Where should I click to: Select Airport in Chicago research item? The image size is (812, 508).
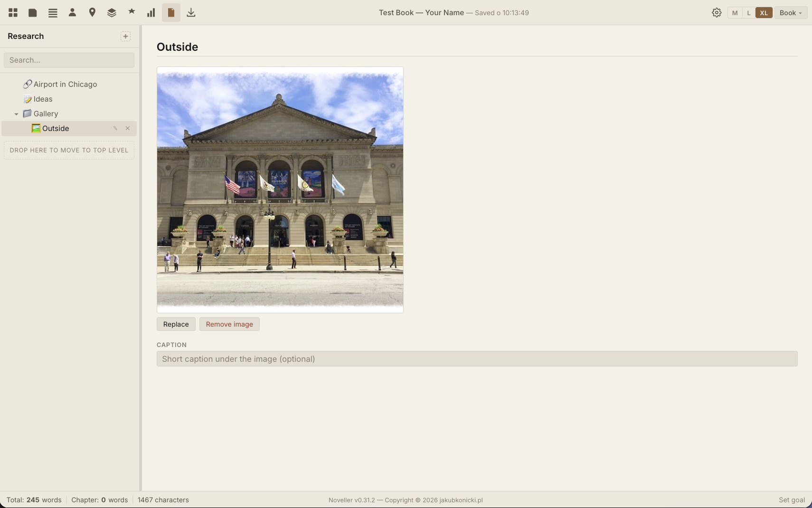point(69,84)
